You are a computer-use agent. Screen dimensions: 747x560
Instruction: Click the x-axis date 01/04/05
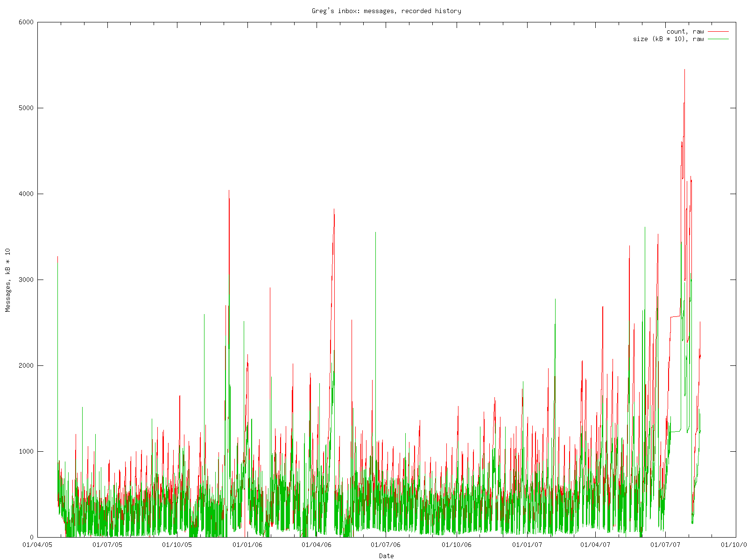(37, 545)
